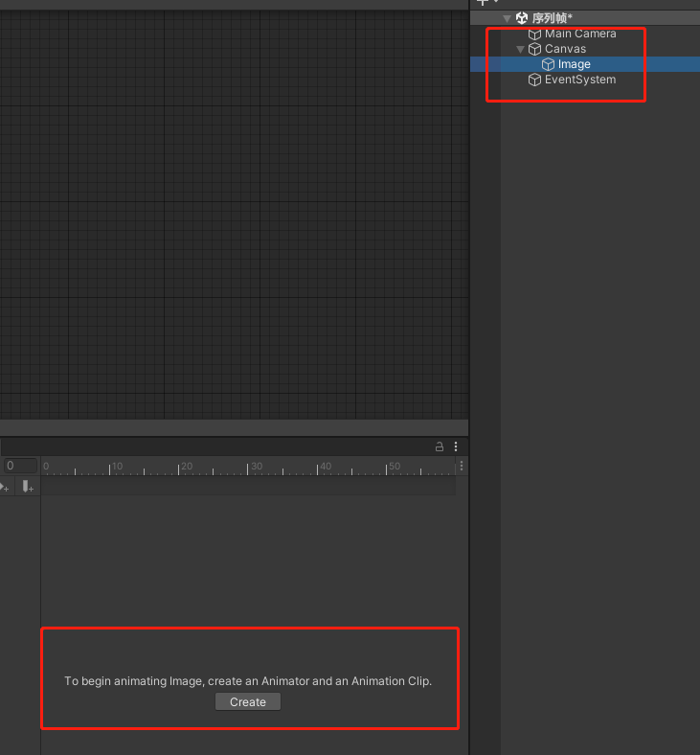Image resolution: width=700 pixels, height=755 pixels.
Task: Click the 序列帧 scene header row
Action: pos(585,18)
